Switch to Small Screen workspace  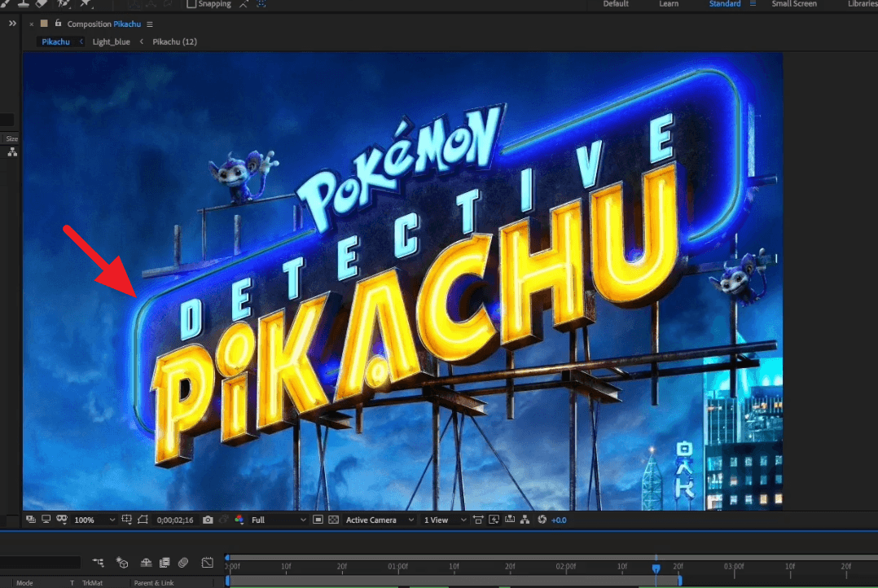coord(794,3)
